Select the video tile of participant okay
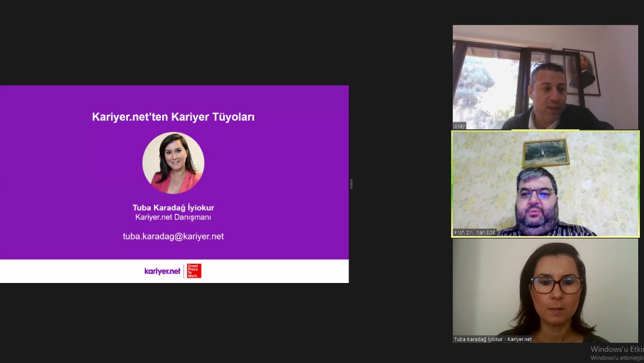This screenshot has height=363, width=644. tap(546, 77)
